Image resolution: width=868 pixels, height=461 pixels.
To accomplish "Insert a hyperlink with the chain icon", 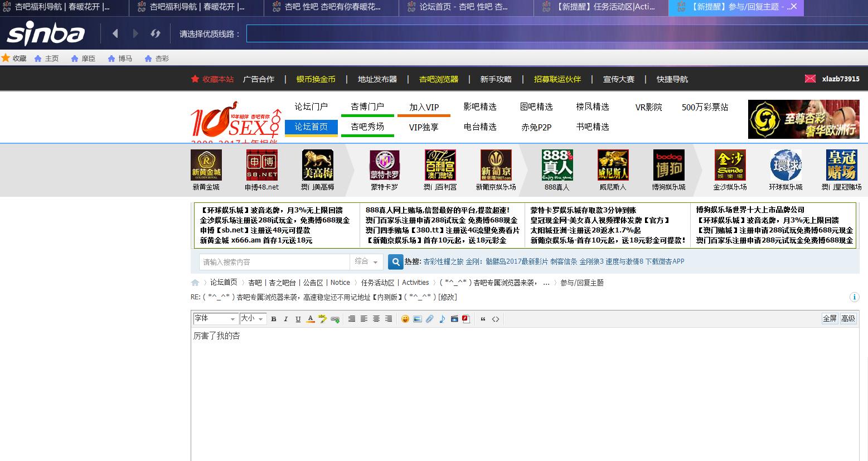I will pyautogui.click(x=335, y=319).
